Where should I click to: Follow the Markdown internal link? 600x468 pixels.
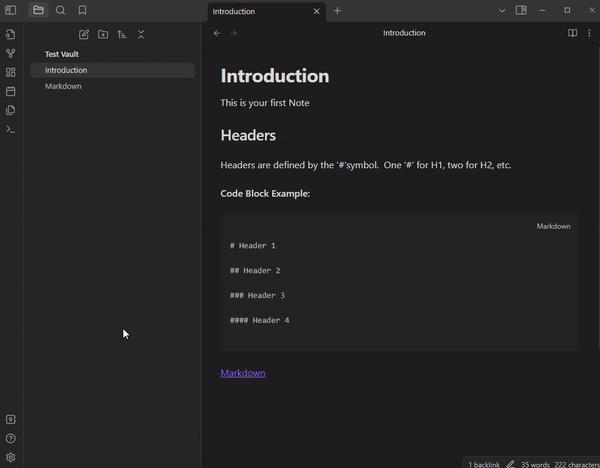coord(243,373)
